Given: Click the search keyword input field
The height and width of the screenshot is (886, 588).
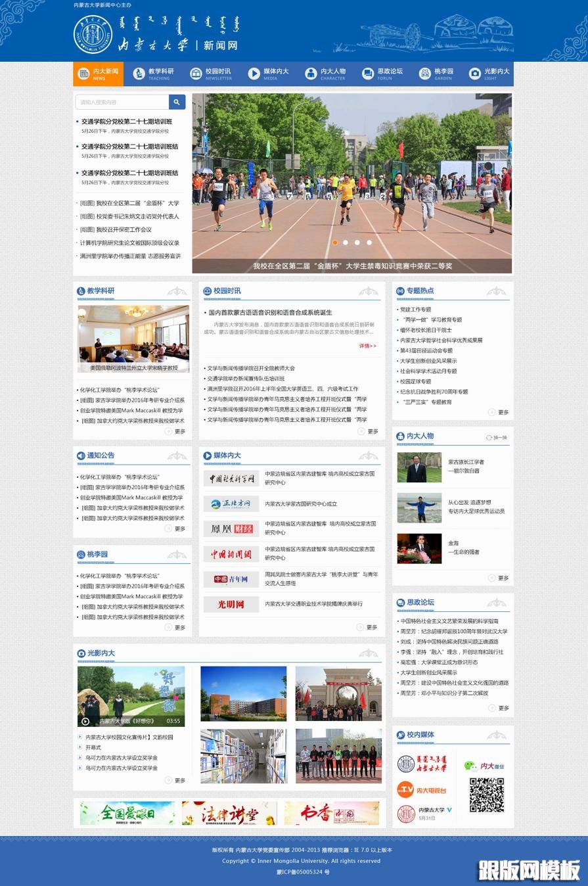Looking at the screenshot, I should click(x=123, y=102).
